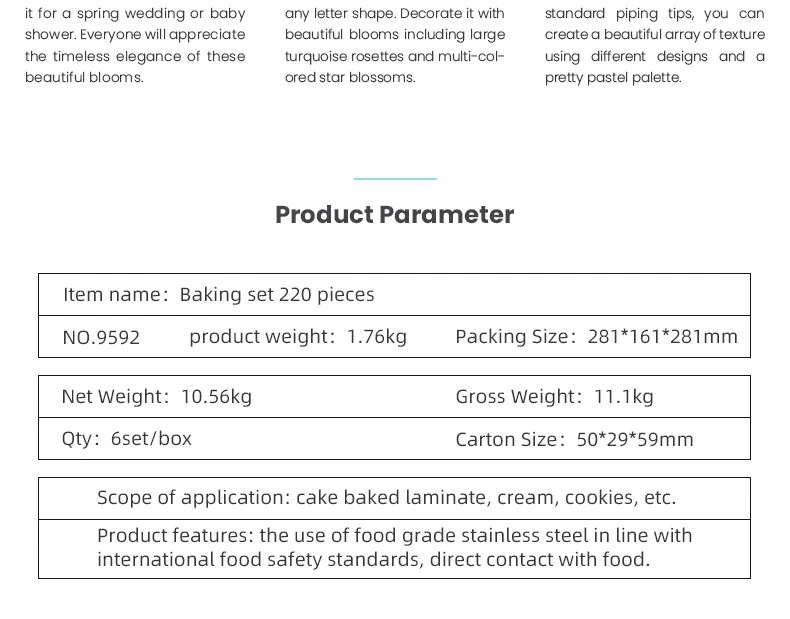Select the 'Baking set 220 pieces' text
The height and width of the screenshot is (619, 790).
tap(277, 295)
